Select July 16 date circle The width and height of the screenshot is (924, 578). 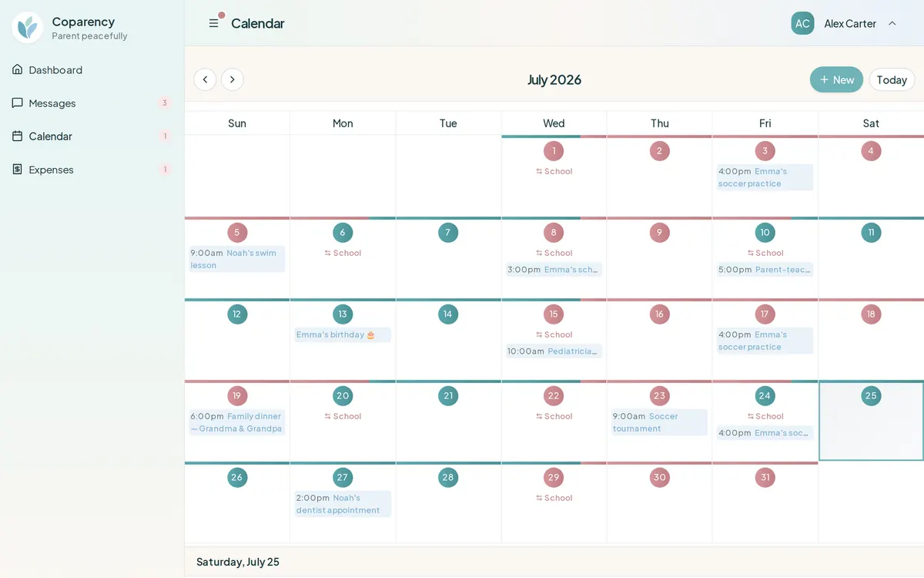point(659,314)
